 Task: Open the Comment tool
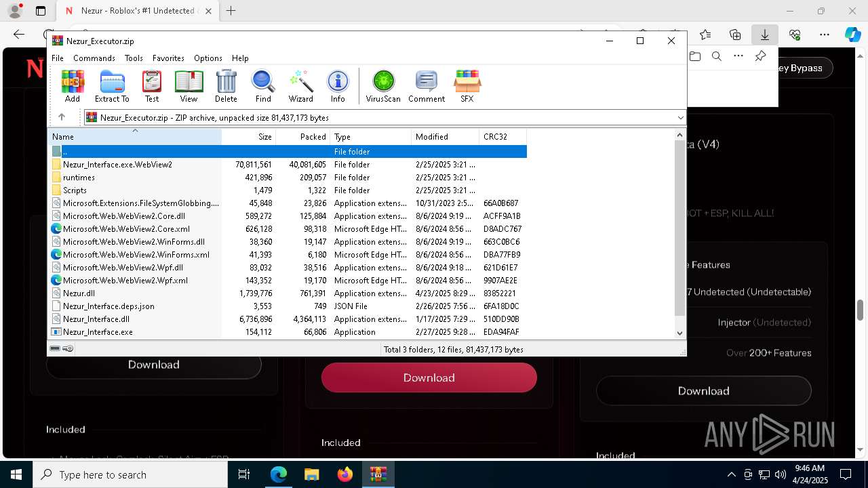[427, 86]
